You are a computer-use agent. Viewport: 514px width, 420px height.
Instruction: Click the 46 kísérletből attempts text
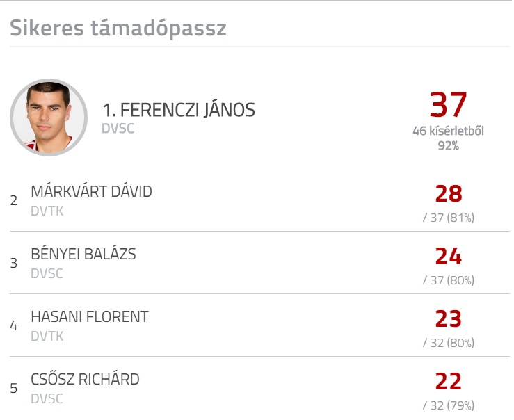tap(448, 131)
